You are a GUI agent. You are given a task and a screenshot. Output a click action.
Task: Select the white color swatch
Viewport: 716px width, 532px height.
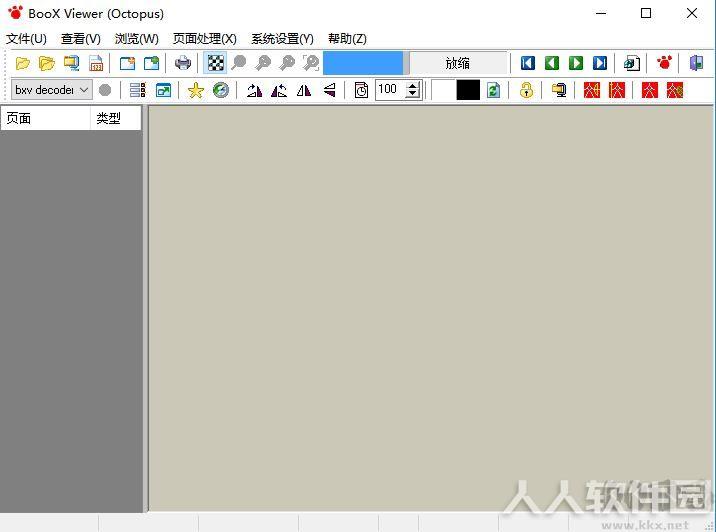(x=443, y=90)
